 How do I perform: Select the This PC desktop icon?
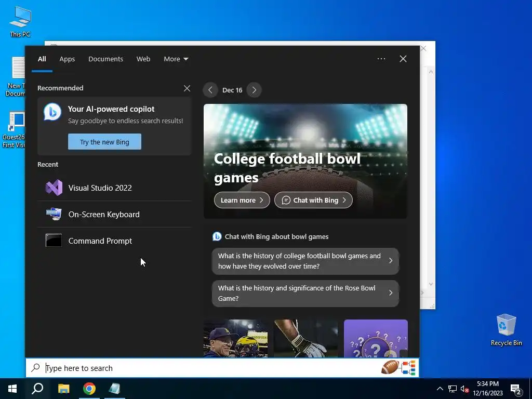click(20, 21)
